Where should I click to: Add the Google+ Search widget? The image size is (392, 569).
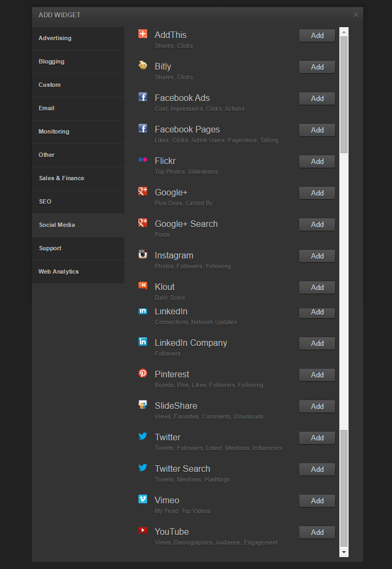pyautogui.click(x=317, y=225)
